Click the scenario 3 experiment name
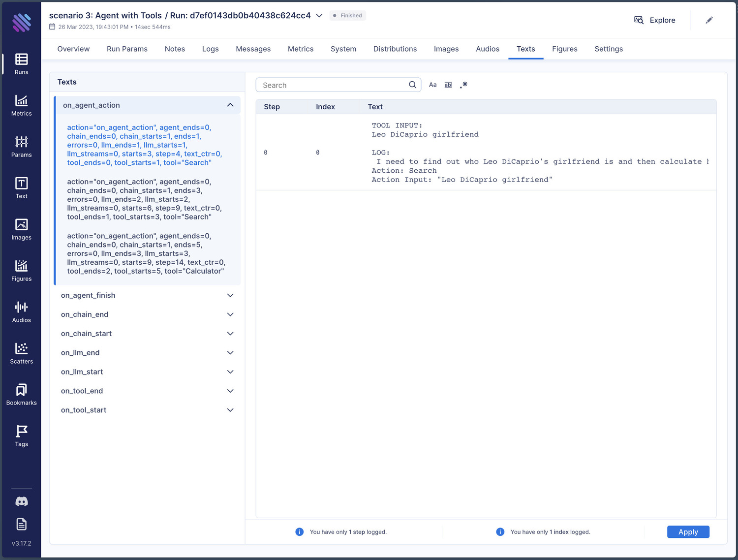The image size is (738, 560). pyautogui.click(x=105, y=16)
